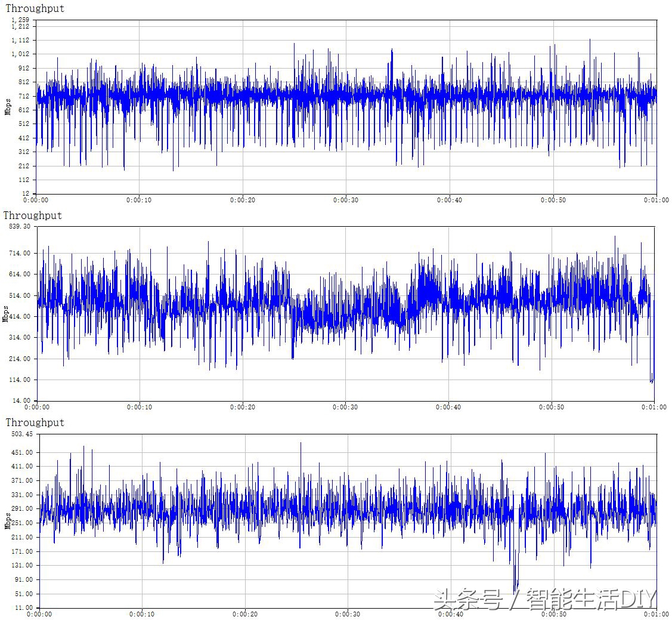Click the 0:00:20 time marker on bottom chart
The width and height of the screenshot is (672, 620).
(244, 614)
